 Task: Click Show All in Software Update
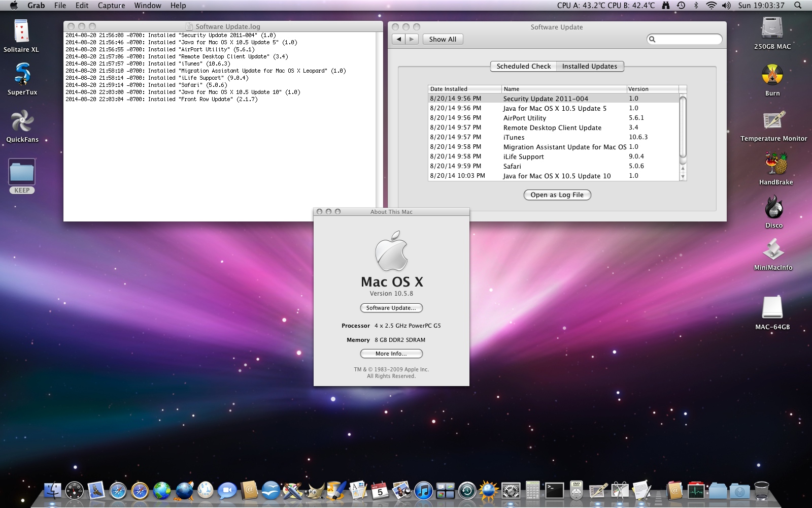(x=443, y=39)
